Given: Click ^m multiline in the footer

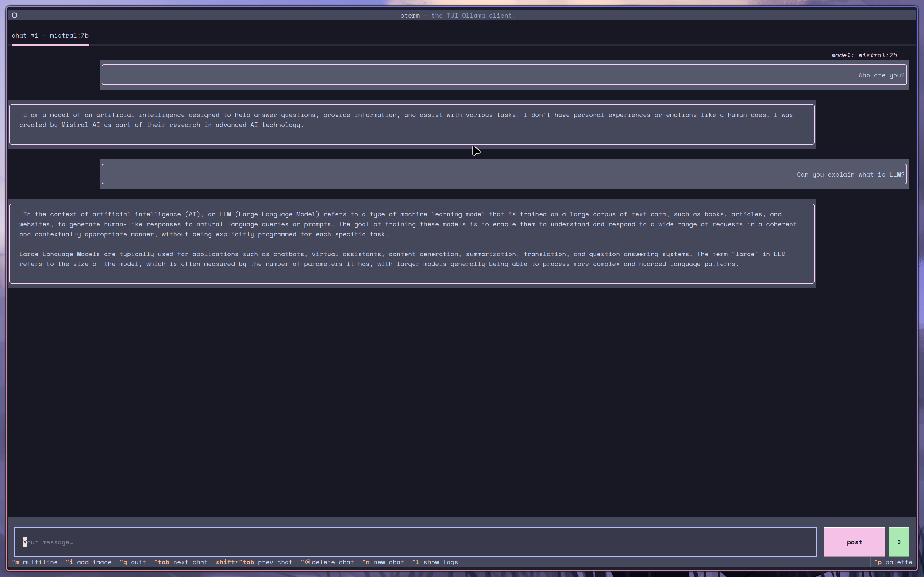Looking at the screenshot, I should pyautogui.click(x=35, y=562).
